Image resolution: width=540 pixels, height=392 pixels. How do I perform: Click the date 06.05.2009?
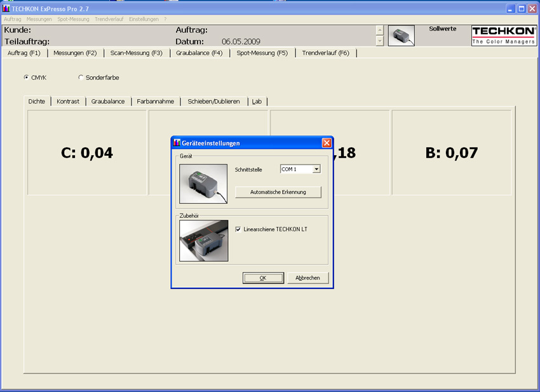click(x=241, y=42)
